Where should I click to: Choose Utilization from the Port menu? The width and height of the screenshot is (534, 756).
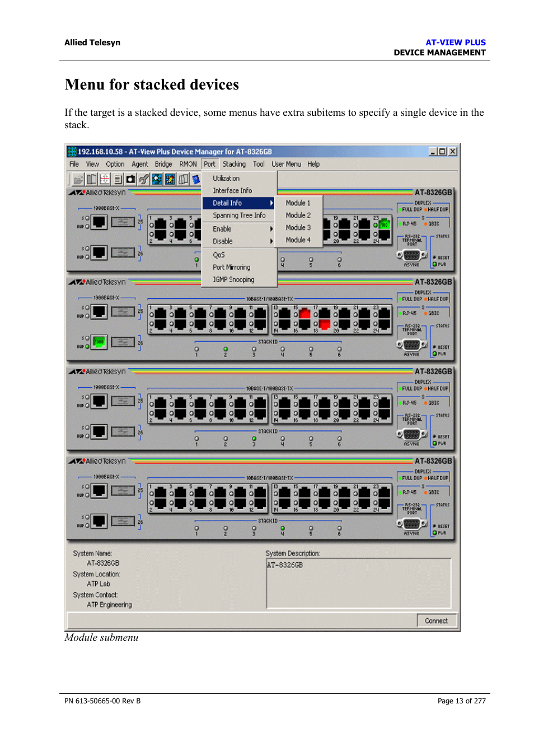pyautogui.click(x=239, y=178)
